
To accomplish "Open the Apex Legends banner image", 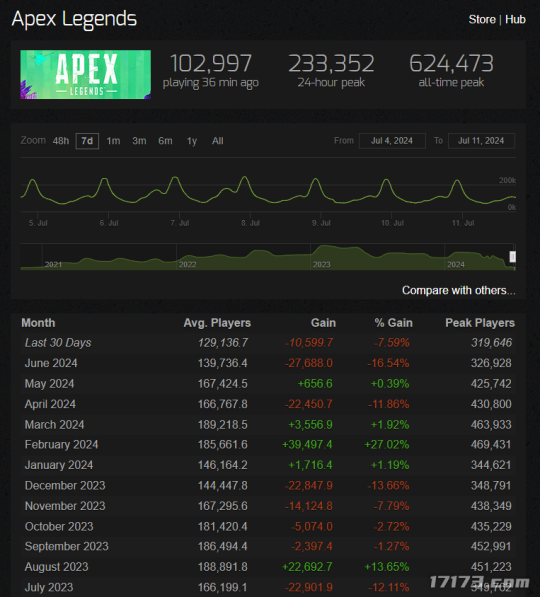I will coord(85,75).
